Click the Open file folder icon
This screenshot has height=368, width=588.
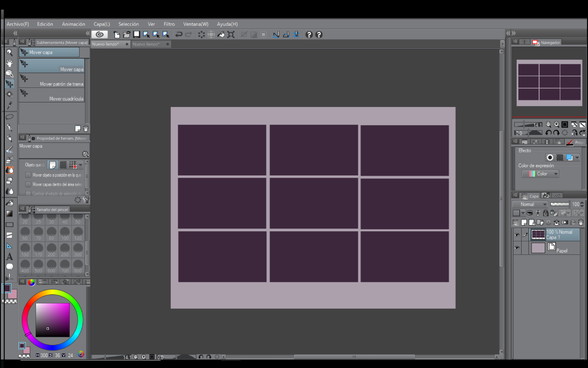126,35
